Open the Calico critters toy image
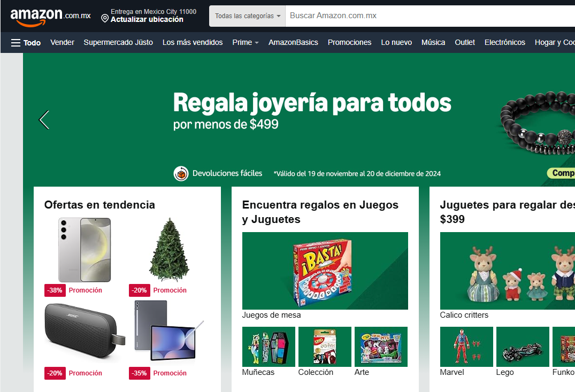This screenshot has height=392, width=575. pos(508,271)
